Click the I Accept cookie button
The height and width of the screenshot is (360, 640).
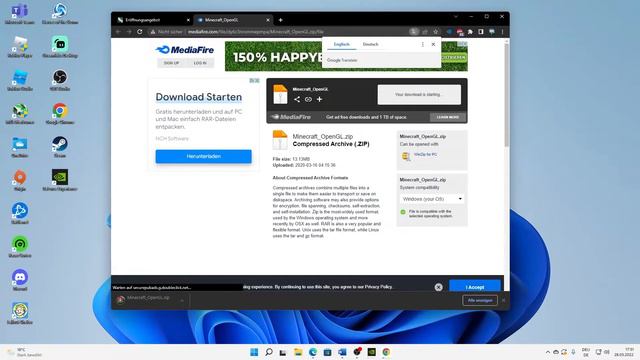tap(475, 287)
